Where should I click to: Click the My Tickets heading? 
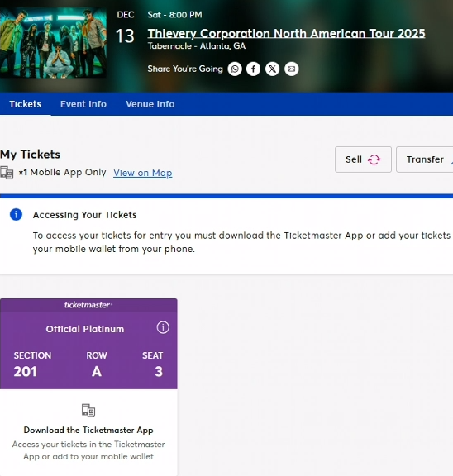[x=30, y=155]
